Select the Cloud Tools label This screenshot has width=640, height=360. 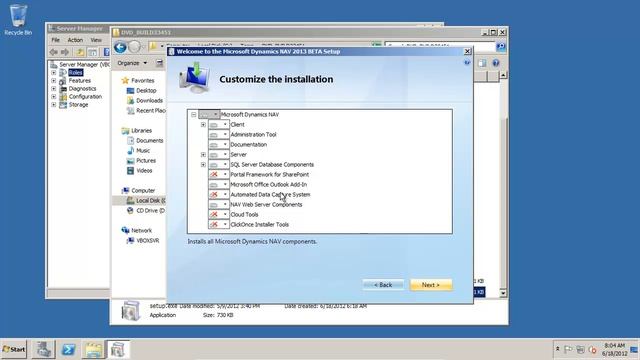(244, 215)
